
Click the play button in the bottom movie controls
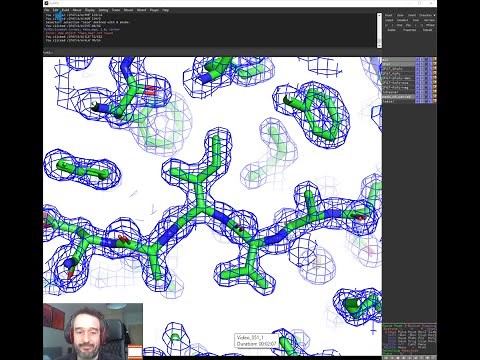(x=404, y=358)
